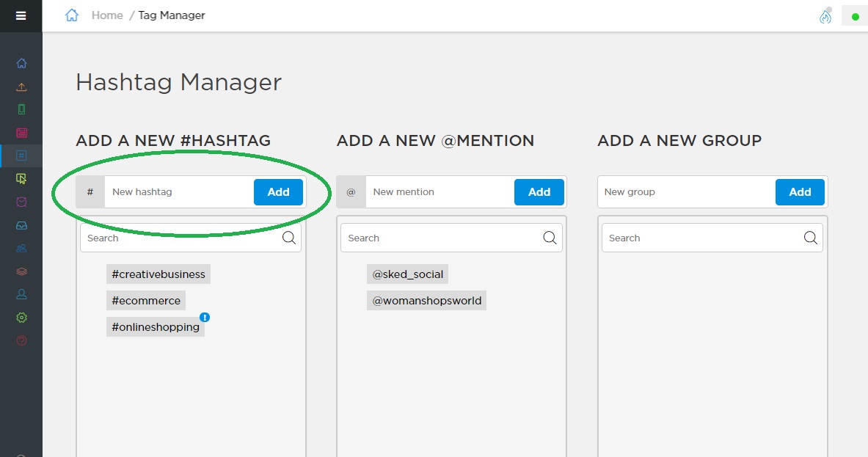
Task: Click the red help question mark icon
Action: [x=21, y=340]
